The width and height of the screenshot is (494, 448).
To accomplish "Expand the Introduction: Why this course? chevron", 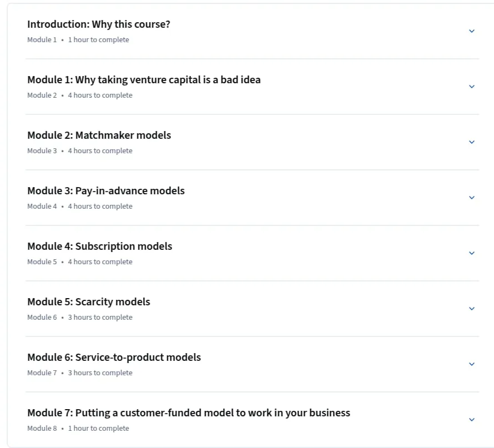I will click(x=472, y=31).
